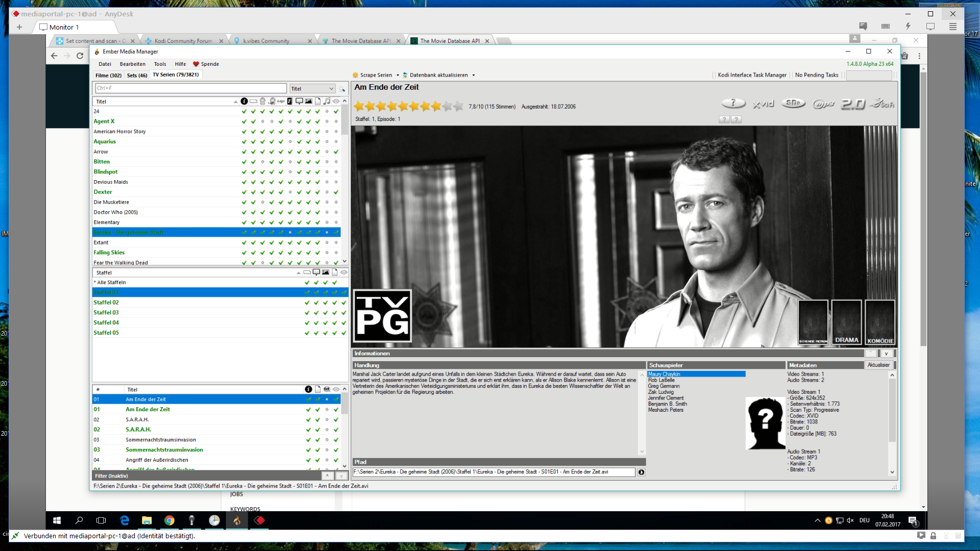Click the Spende donate button

pos(206,64)
